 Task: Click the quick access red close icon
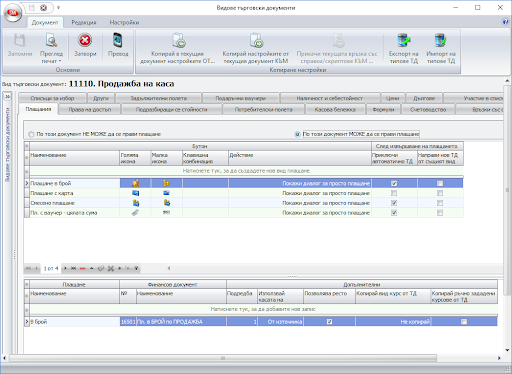tap(43, 7)
